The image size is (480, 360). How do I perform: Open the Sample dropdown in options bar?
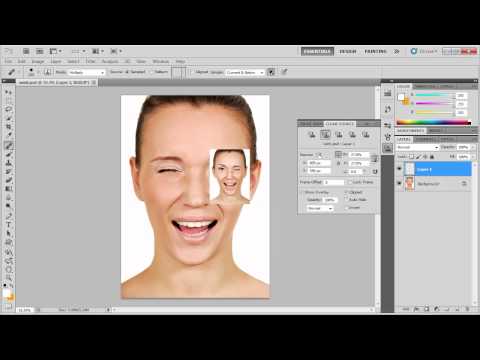click(x=245, y=72)
